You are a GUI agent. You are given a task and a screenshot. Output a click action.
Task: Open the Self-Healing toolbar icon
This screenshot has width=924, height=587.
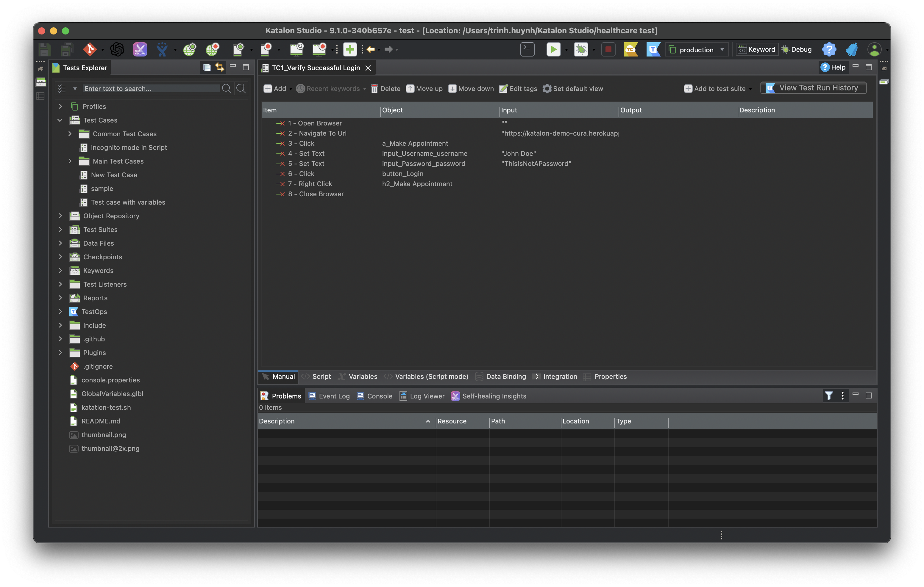point(140,49)
